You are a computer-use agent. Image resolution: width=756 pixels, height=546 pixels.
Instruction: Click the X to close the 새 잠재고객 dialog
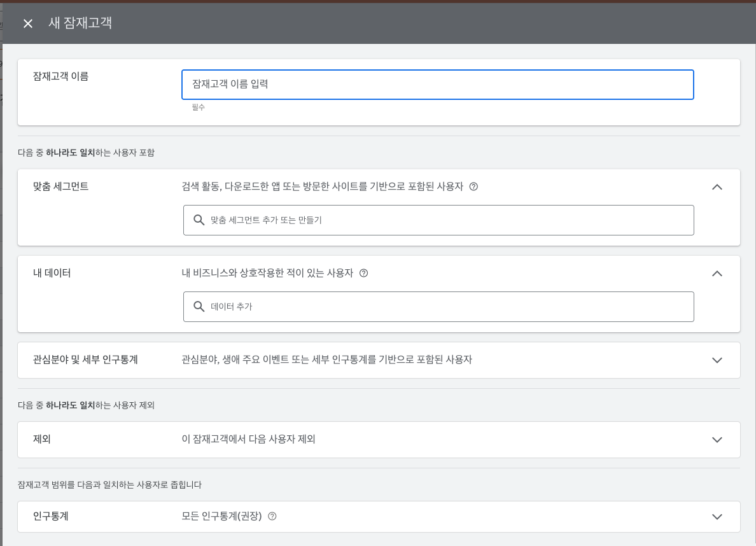[x=27, y=23]
